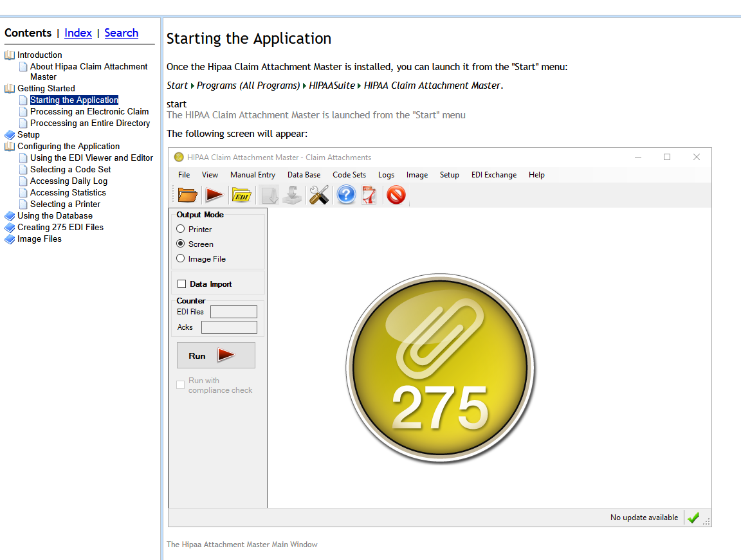Toggle Run with compliance check checkbox
The width and height of the screenshot is (741, 560).
(x=181, y=385)
